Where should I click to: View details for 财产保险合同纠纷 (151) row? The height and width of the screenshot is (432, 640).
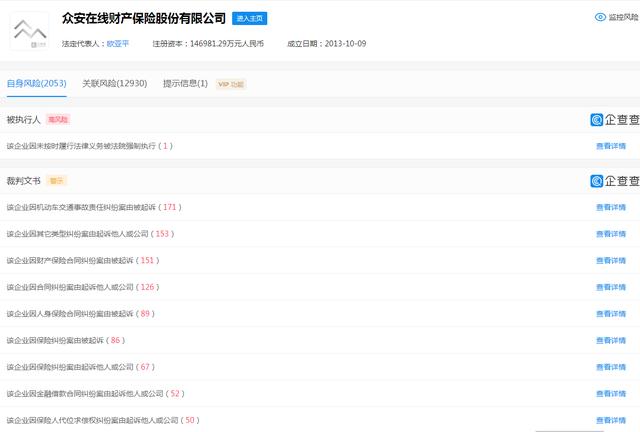coord(611,261)
